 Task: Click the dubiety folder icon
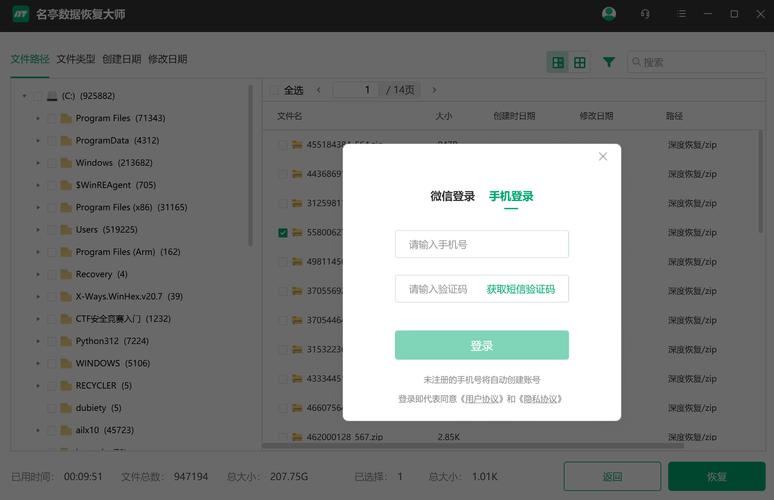(66, 408)
